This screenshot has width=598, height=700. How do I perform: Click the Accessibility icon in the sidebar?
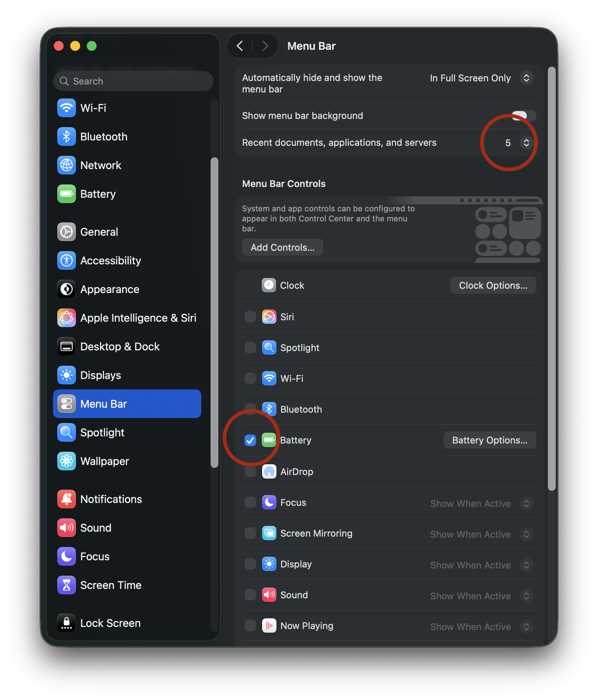[x=66, y=260]
